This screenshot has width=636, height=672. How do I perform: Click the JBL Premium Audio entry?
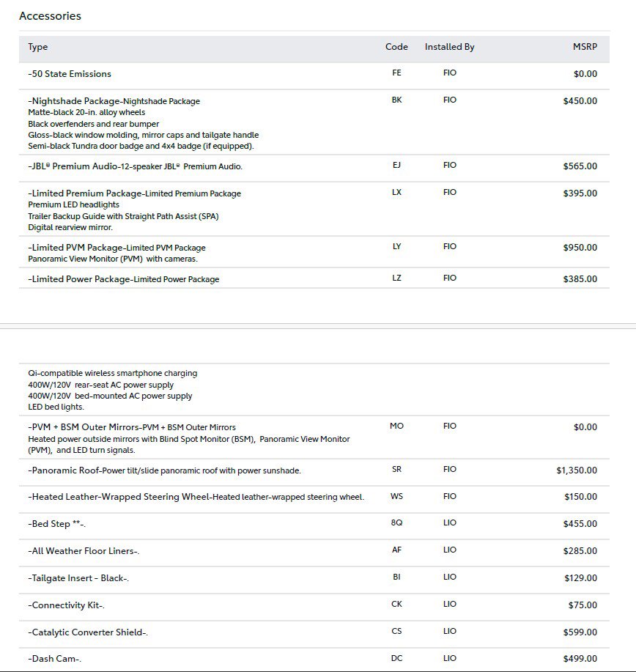pos(135,166)
